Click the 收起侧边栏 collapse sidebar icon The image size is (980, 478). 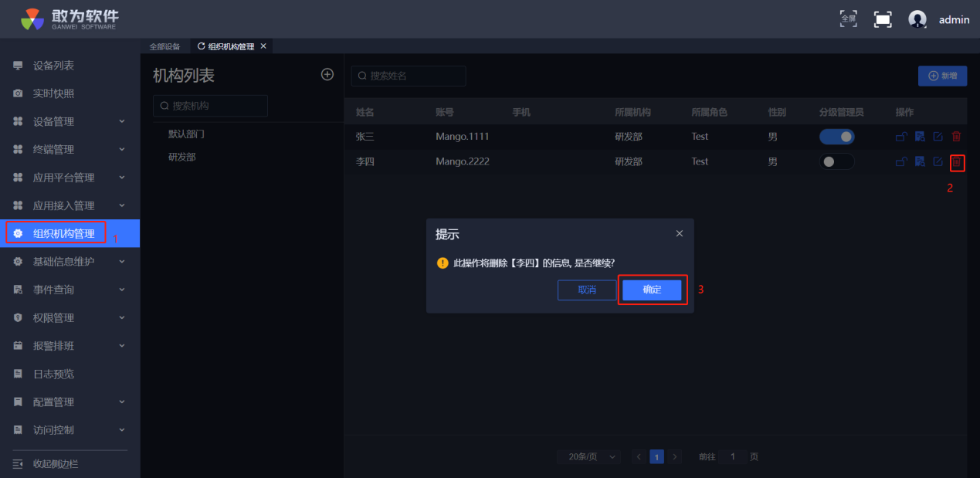(18, 463)
